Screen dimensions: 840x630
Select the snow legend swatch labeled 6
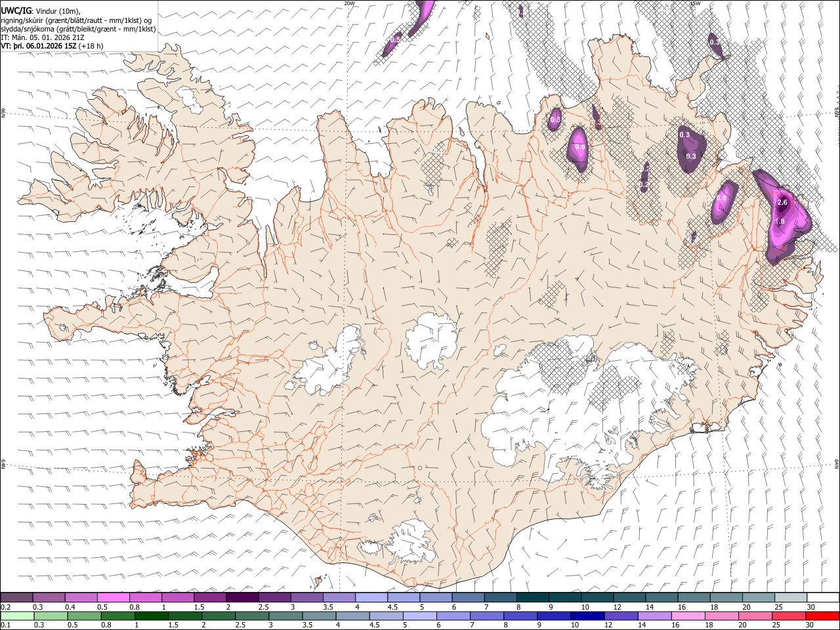pyautogui.click(x=469, y=597)
